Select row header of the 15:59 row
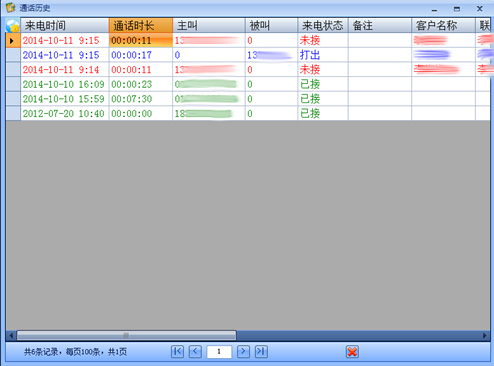This screenshot has width=494, height=366. 13,99
